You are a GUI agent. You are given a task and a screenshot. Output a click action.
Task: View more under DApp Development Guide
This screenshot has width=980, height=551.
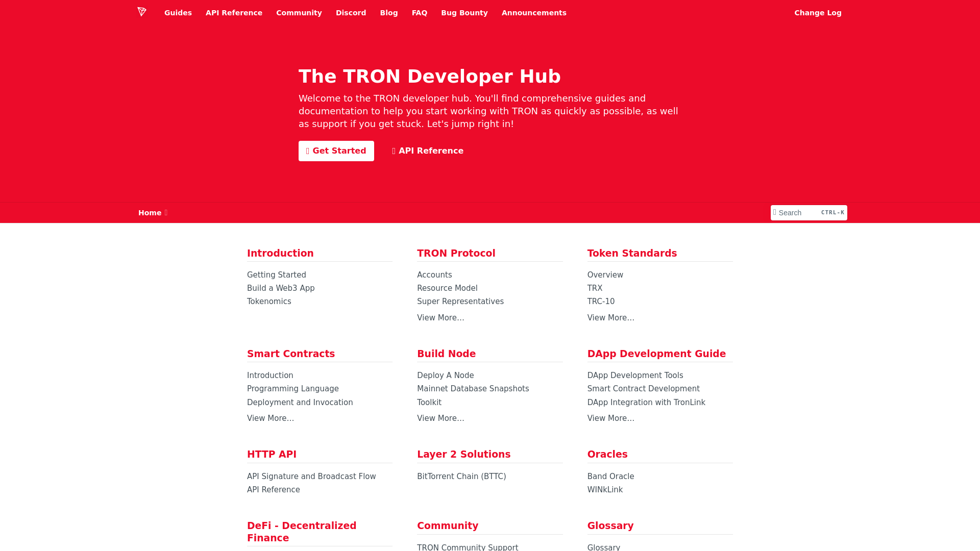611,418
